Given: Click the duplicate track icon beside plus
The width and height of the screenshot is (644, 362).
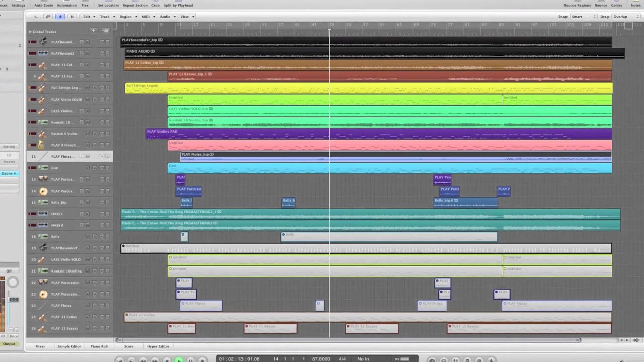Looking at the screenshot, I should (x=105, y=31).
